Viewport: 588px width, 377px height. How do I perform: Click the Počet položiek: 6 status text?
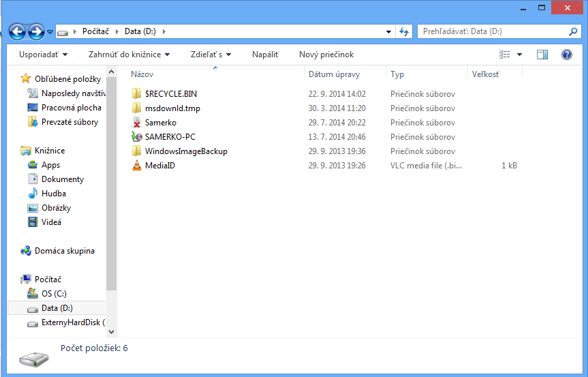click(94, 348)
